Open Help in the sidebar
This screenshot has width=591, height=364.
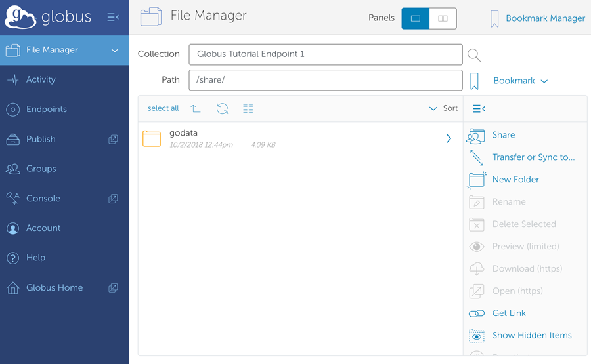coord(35,258)
